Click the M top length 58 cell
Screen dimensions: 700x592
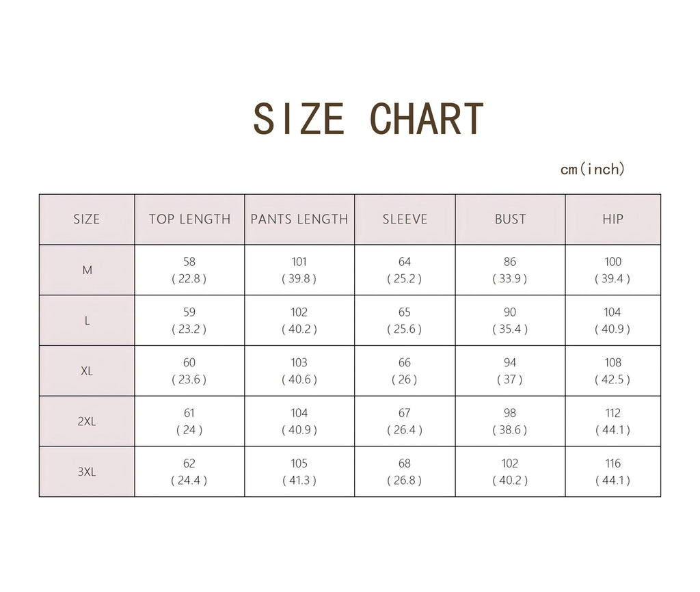click(x=190, y=270)
